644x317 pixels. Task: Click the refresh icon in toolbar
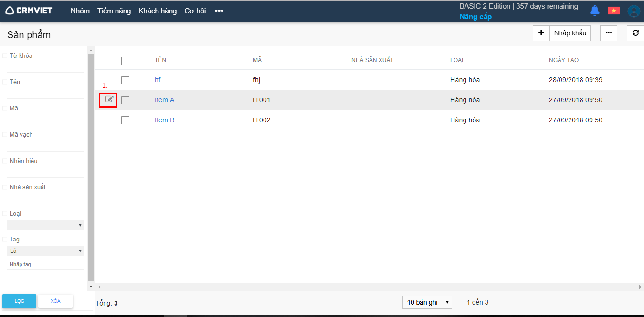635,33
